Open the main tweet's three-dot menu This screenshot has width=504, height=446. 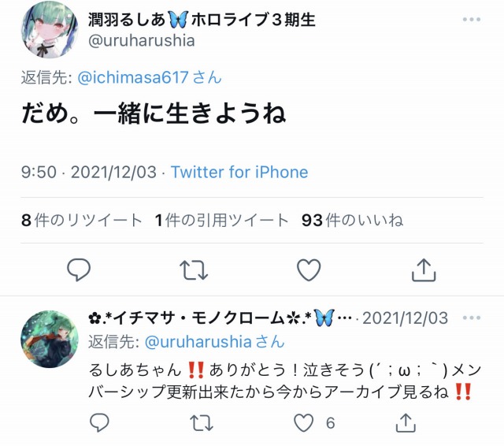[x=472, y=19]
